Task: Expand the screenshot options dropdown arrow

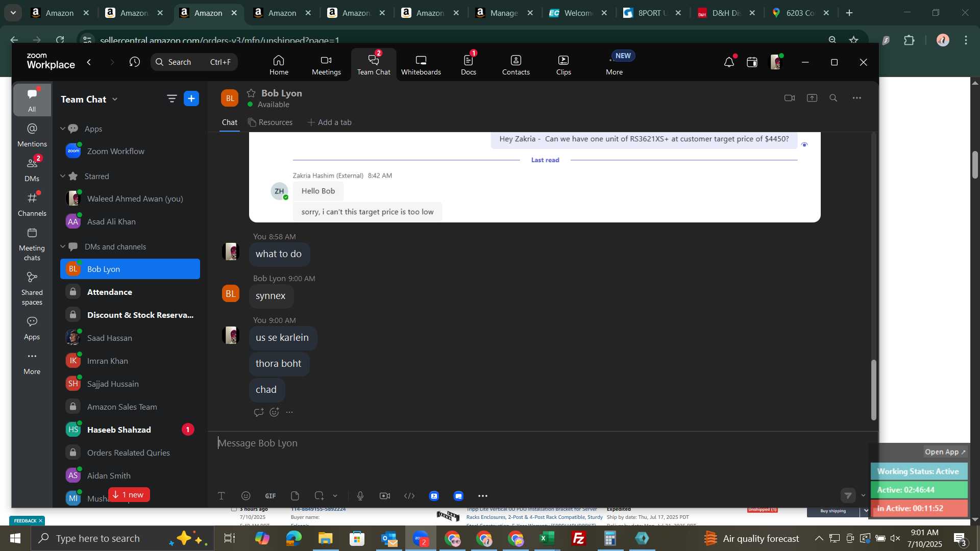Action: click(x=335, y=496)
